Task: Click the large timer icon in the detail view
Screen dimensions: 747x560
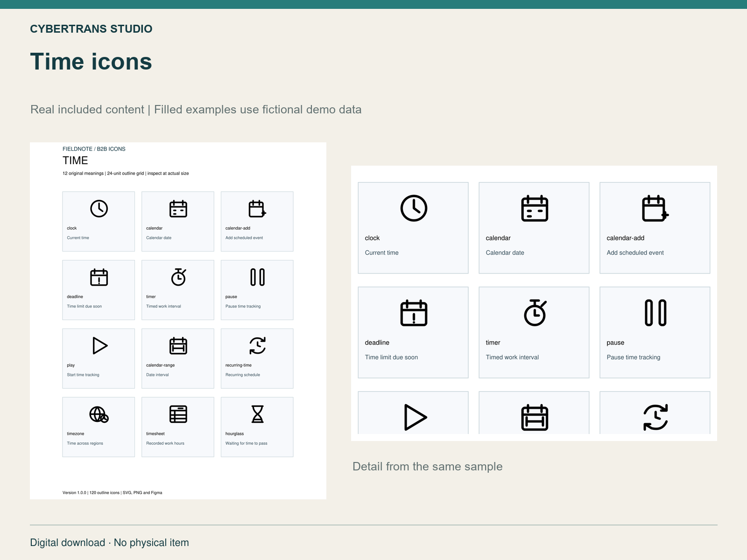Action: click(535, 313)
